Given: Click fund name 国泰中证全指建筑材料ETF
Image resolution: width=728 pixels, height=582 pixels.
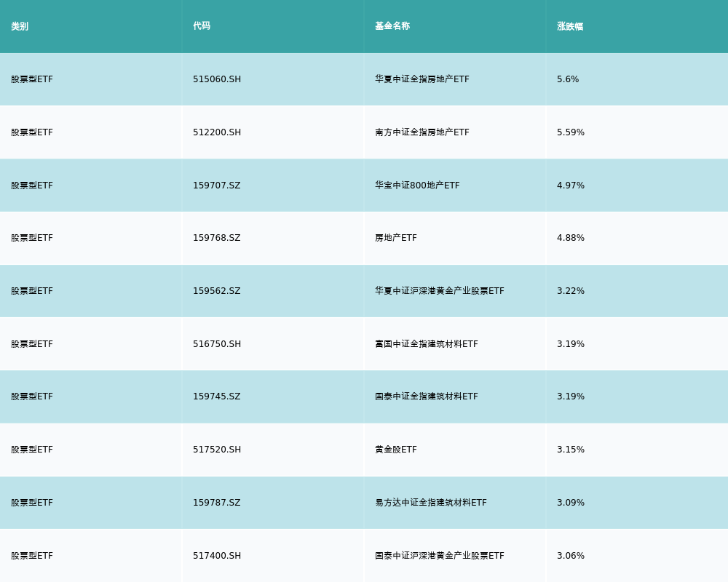Looking at the screenshot, I should [426, 396].
